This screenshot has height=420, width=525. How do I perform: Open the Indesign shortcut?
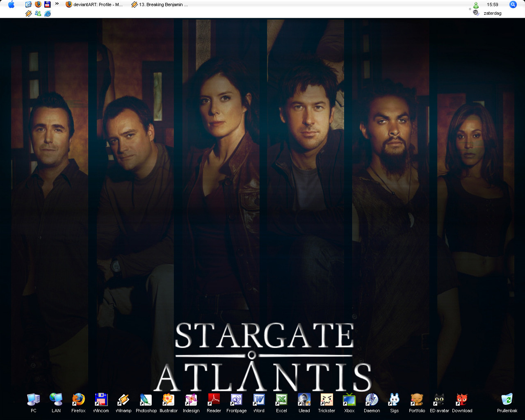click(x=191, y=400)
